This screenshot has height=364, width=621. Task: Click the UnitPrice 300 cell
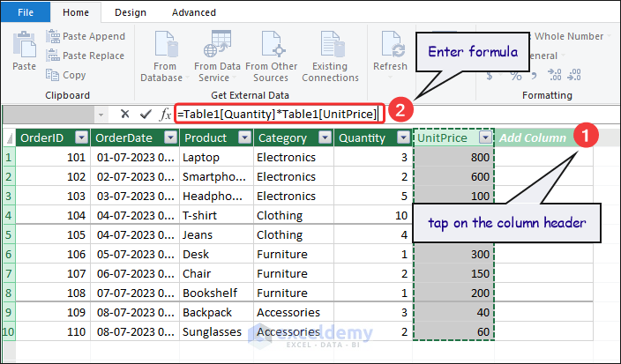453,255
